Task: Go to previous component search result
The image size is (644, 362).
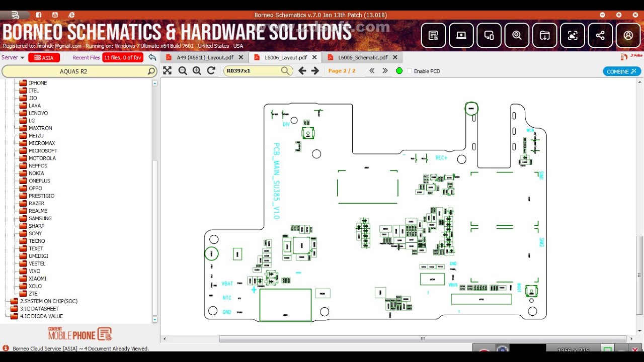Action: pyautogui.click(x=302, y=71)
